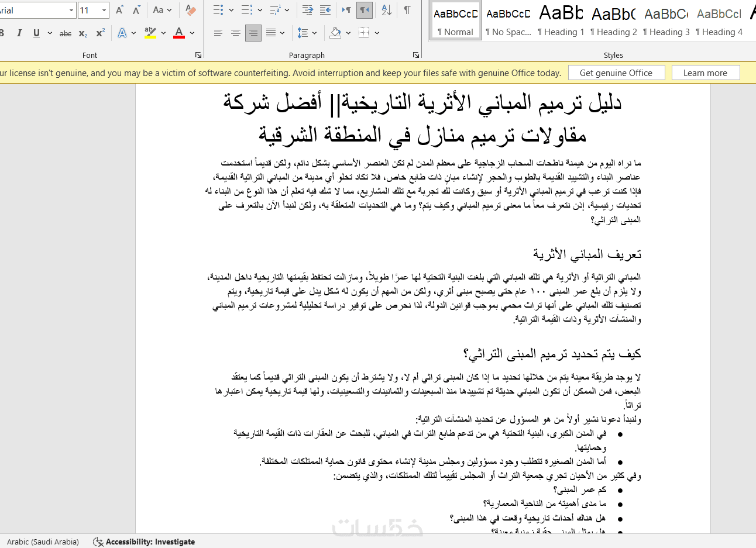
Task: Open the font name dropdown
Action: pos(71,11)
